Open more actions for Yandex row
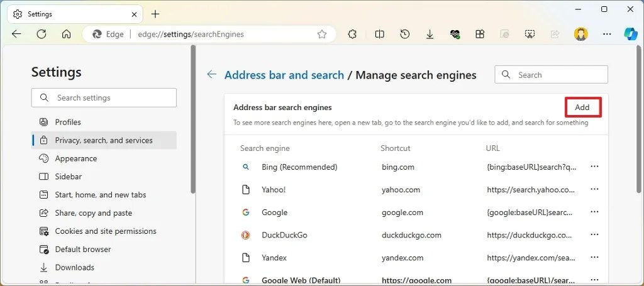The width and height of the screenshot is (644, 286). (594, 257)
